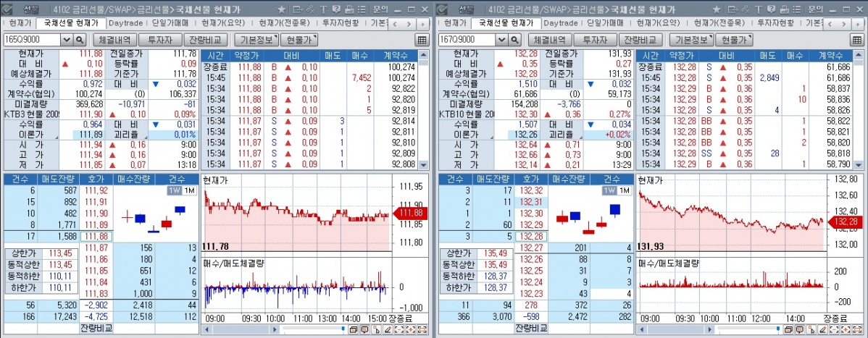Click the grid layout icon in left window toolbar

point(422,40)
